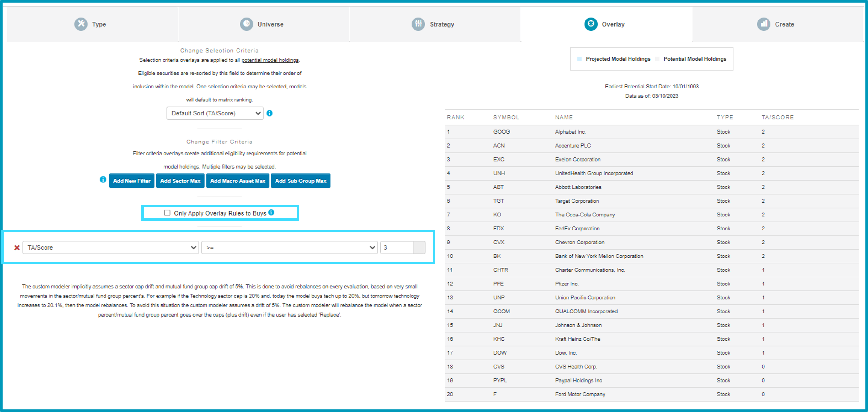Screen dimensions: 868x412
Task: Click the ACN symbol cell
Action: pos(499,146)
